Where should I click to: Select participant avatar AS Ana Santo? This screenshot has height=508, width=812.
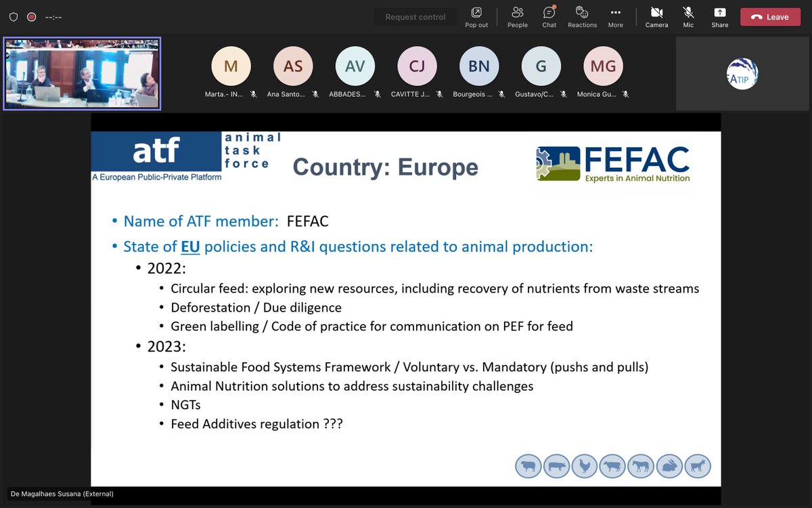[x=293, y=66]
